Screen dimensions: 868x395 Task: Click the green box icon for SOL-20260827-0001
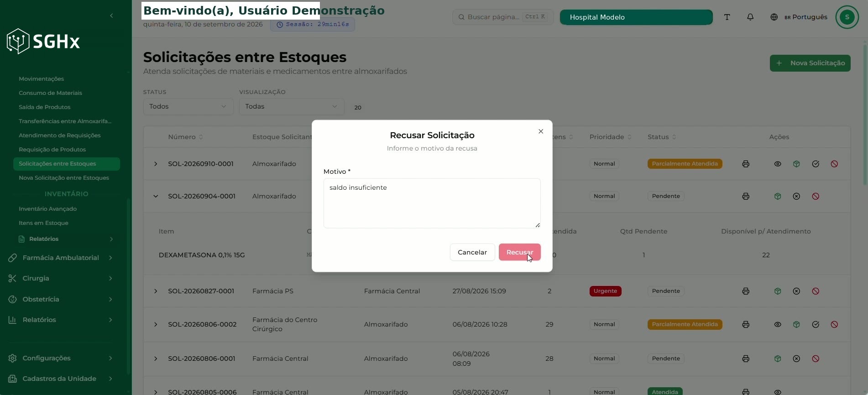778,291
